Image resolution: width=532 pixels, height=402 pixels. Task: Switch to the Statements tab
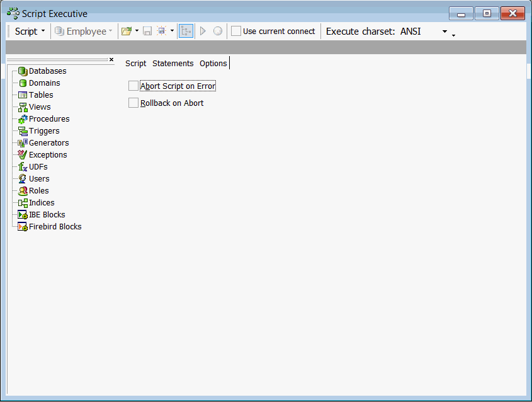[x=173, y=64]
